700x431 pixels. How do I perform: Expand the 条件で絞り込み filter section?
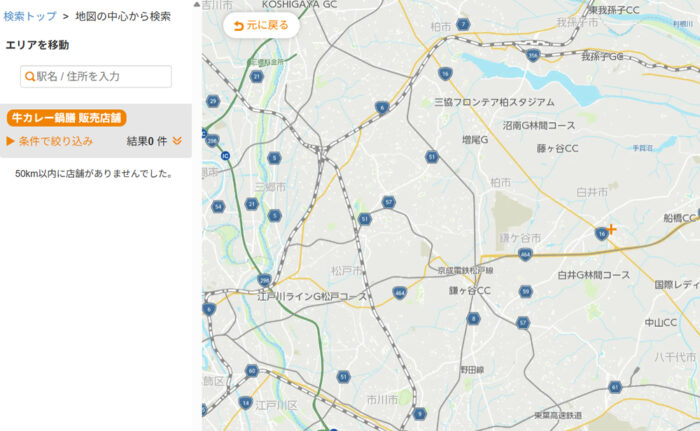pyautogui.click(x=50, y=141)
